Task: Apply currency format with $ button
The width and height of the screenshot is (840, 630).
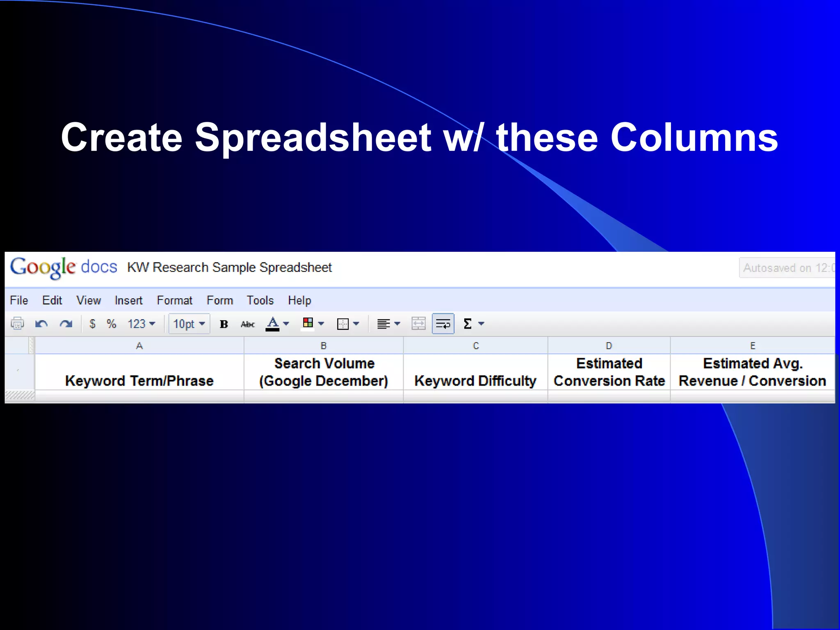Action: pos(93,324)
